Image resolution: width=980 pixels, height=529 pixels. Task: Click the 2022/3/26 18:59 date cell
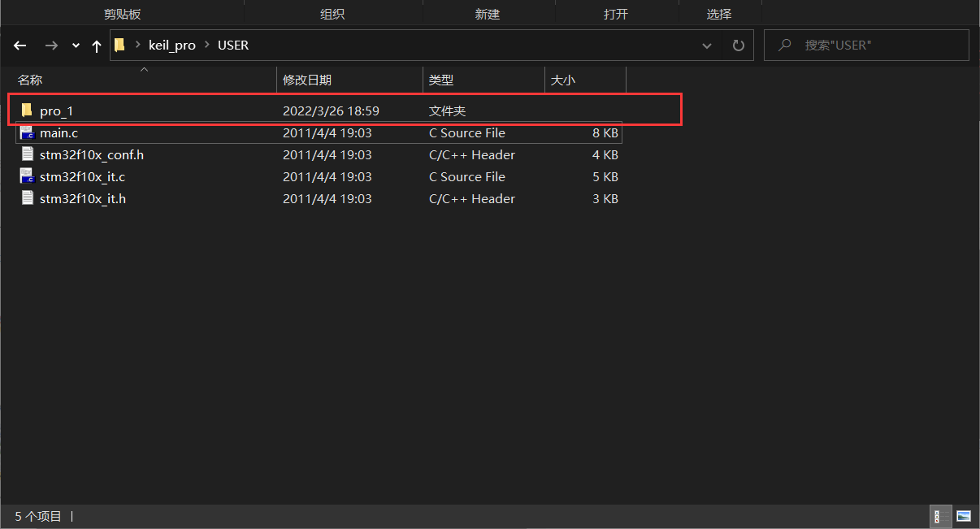click(x=331, y=111)
